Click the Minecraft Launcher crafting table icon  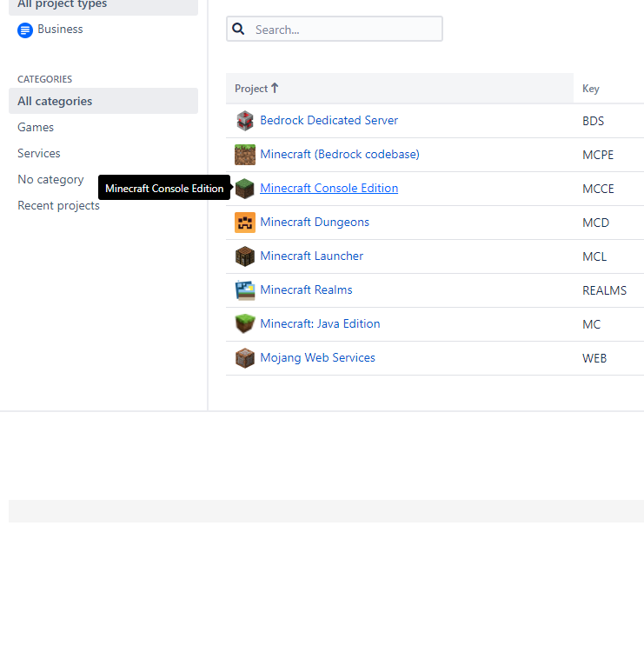pos(245,256)
